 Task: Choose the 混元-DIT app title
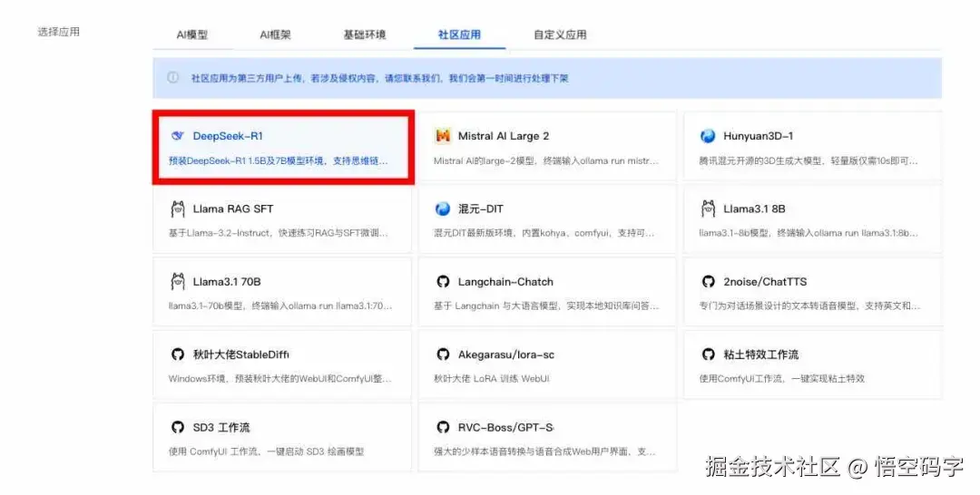tap(480, 209)
